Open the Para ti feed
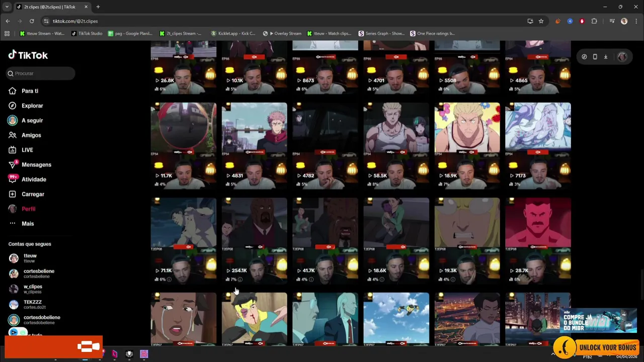This screenshot has height=362, width=644. click(x=24, y=91)
